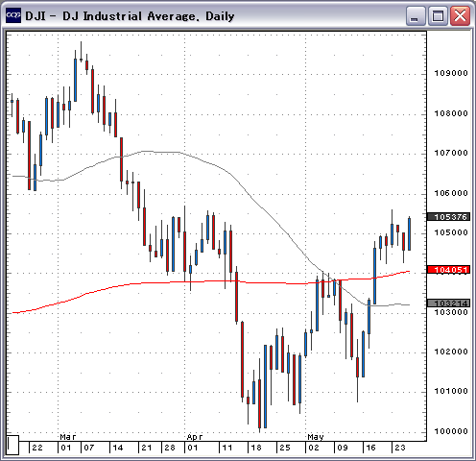The image size is (476, 461).
Task: Click the 100000 price axis label
Action: tap(451, 431)
